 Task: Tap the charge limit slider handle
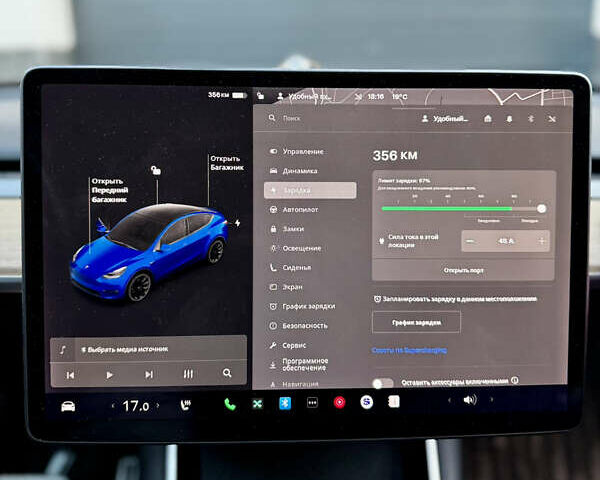tap(541, 209)
